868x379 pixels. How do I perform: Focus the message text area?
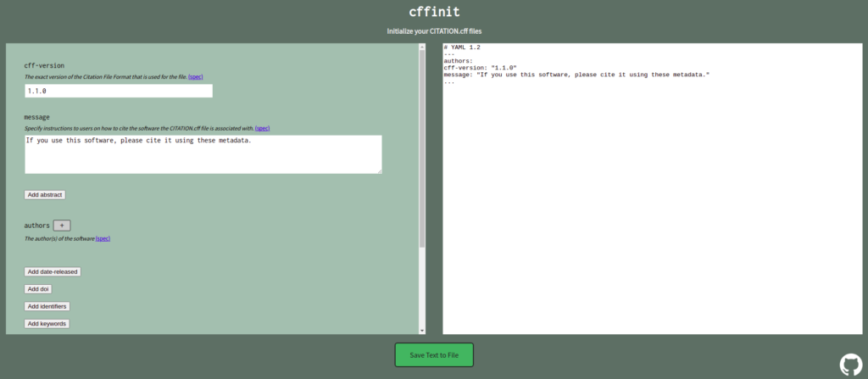pos(203,154)
